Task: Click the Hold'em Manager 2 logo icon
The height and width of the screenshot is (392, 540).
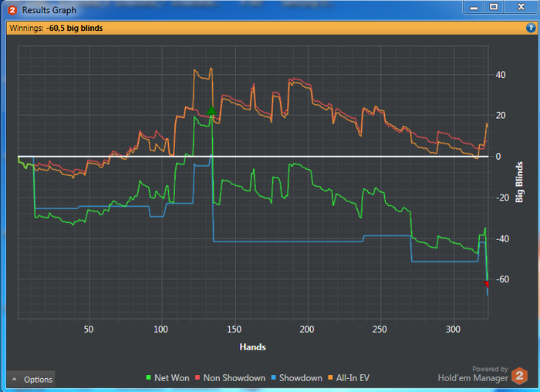Action: pos(519,376)
